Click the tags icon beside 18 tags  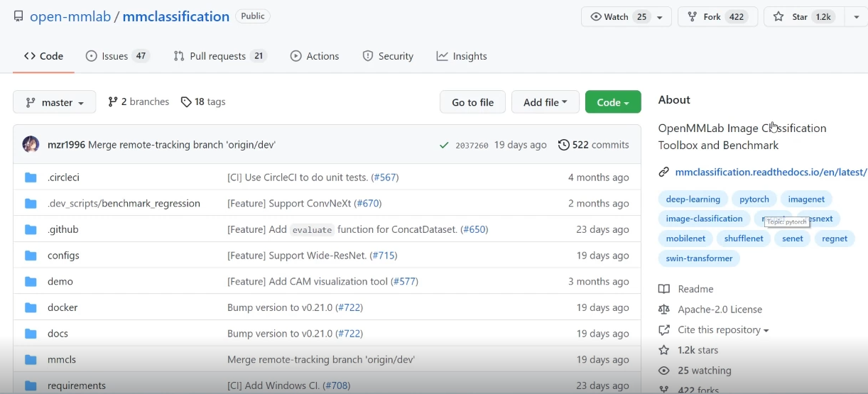coord(186,102)
